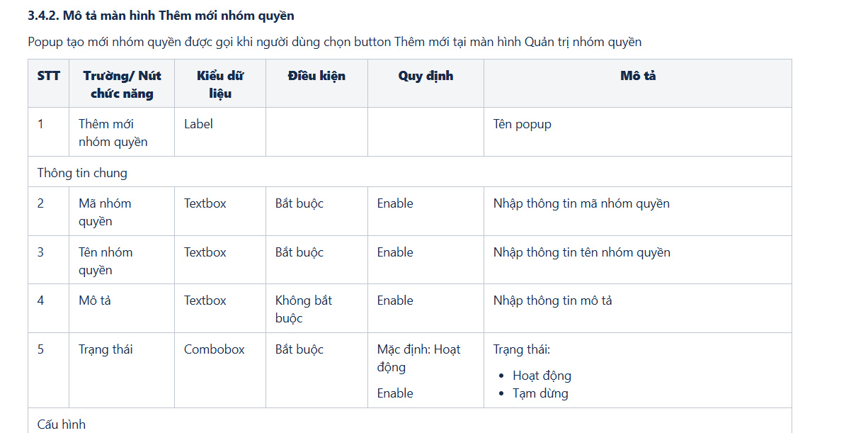Click the "Tên popup" description cell
The height and width of the screenshot is (433, 868).
coord(522,124)
